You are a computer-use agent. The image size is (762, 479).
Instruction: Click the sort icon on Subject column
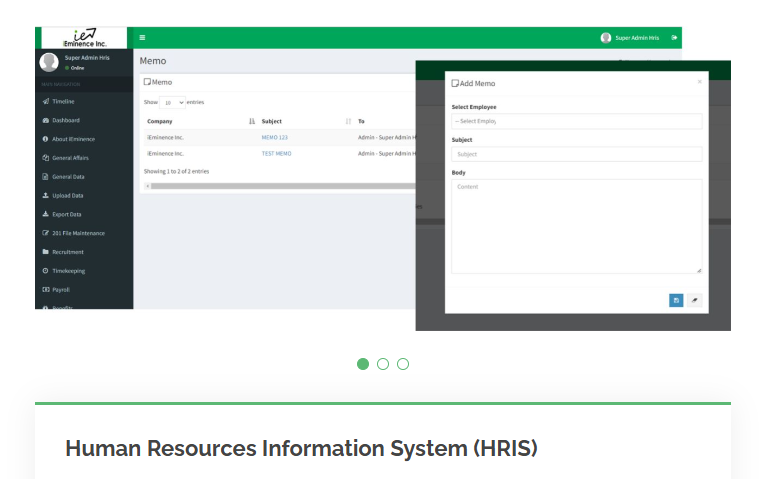coord(348,121)
